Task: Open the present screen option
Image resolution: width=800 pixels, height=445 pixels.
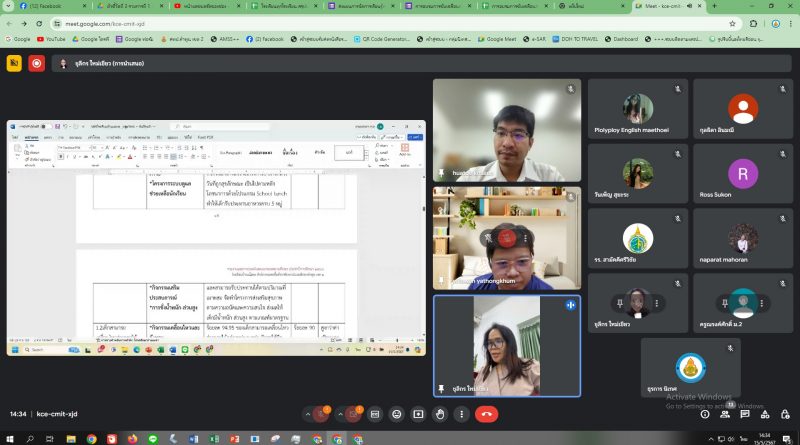Action: (x=419, y=413)
